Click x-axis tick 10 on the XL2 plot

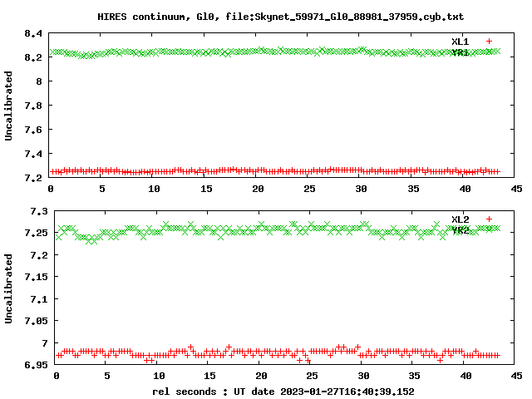(159, 376)
